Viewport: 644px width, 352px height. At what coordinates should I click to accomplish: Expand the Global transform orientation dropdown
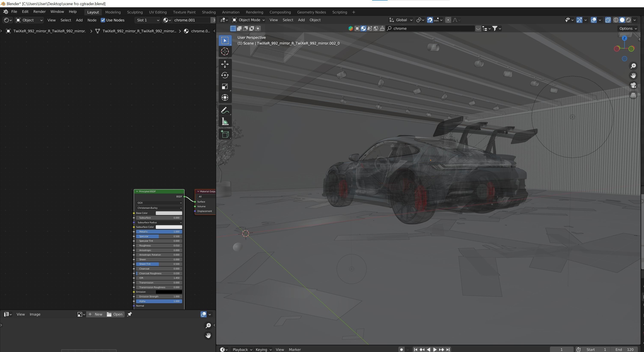pyautogui.click(x=401, y=20)
